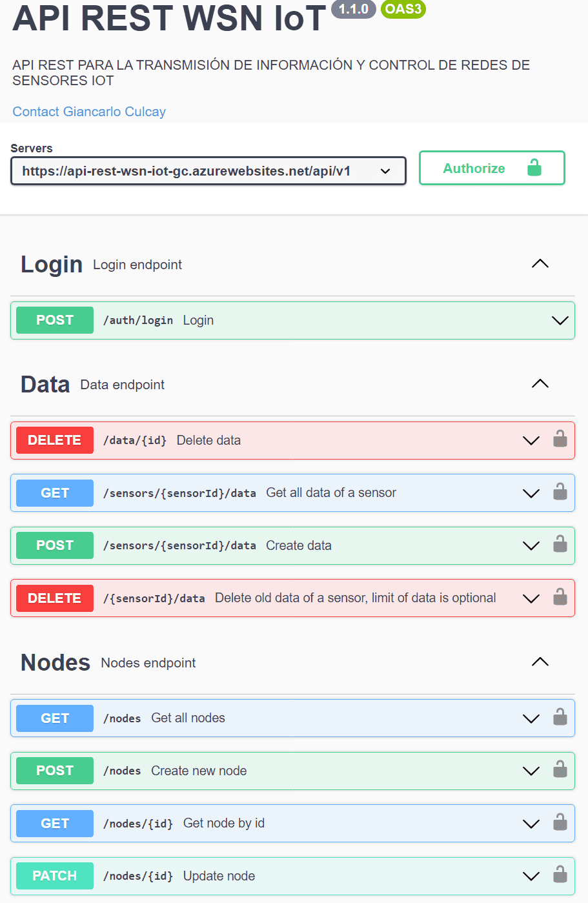Click the Nodes section heading

coord(56,662)
